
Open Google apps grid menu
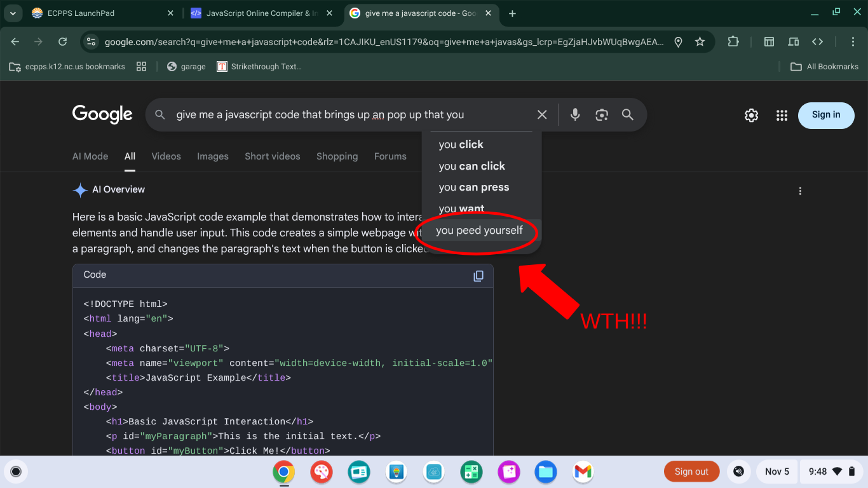point(782,115)
